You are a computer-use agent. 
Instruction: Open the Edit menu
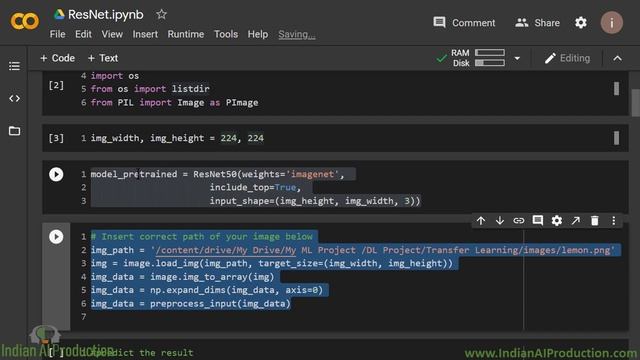coord(83,34)
